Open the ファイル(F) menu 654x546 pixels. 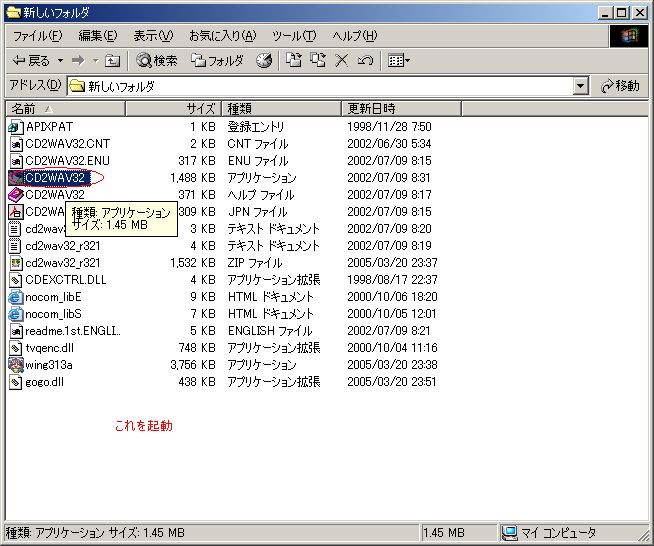37,36
